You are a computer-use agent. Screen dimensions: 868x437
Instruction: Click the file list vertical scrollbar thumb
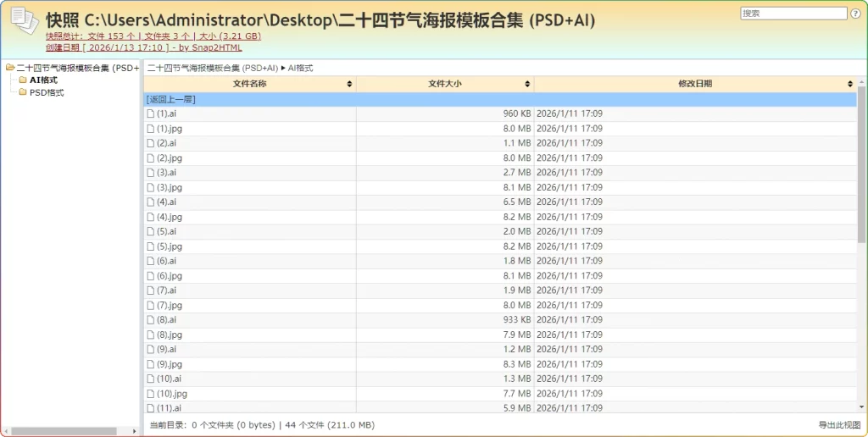click(861, 163)
